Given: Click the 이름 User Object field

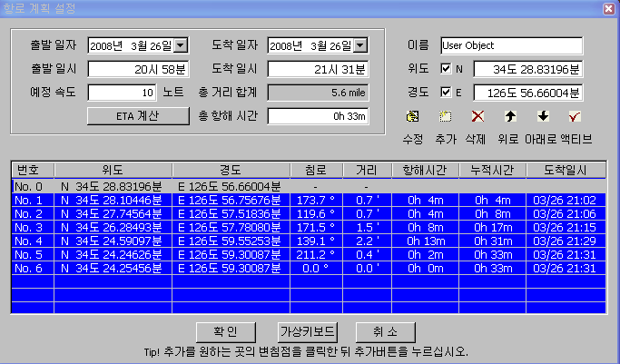Looking at the screenshot, I should point(511,45).
